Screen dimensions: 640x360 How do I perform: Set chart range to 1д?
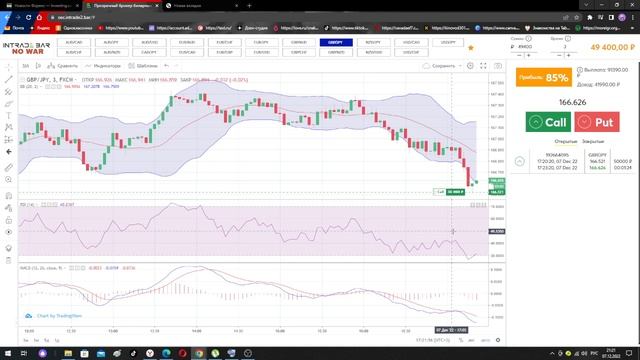click(x=57, y=340)
